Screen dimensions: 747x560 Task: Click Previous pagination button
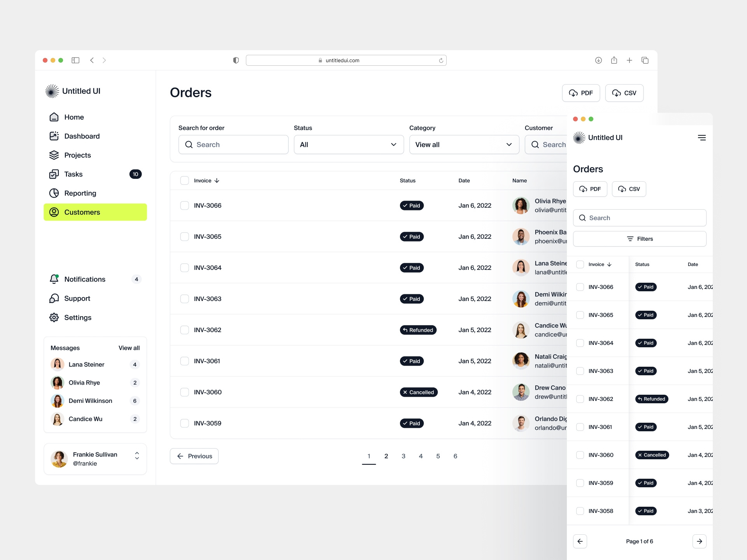click(x=194, y=456)
